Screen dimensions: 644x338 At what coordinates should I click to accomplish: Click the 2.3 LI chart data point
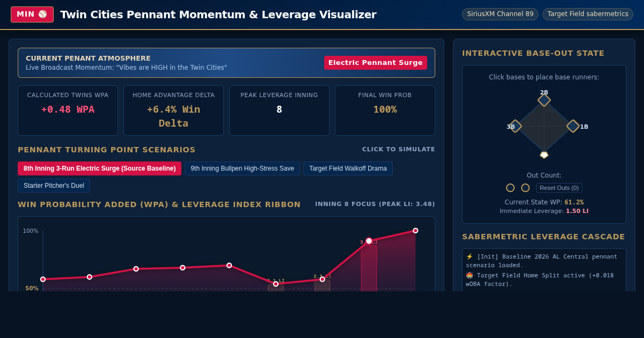322,279
